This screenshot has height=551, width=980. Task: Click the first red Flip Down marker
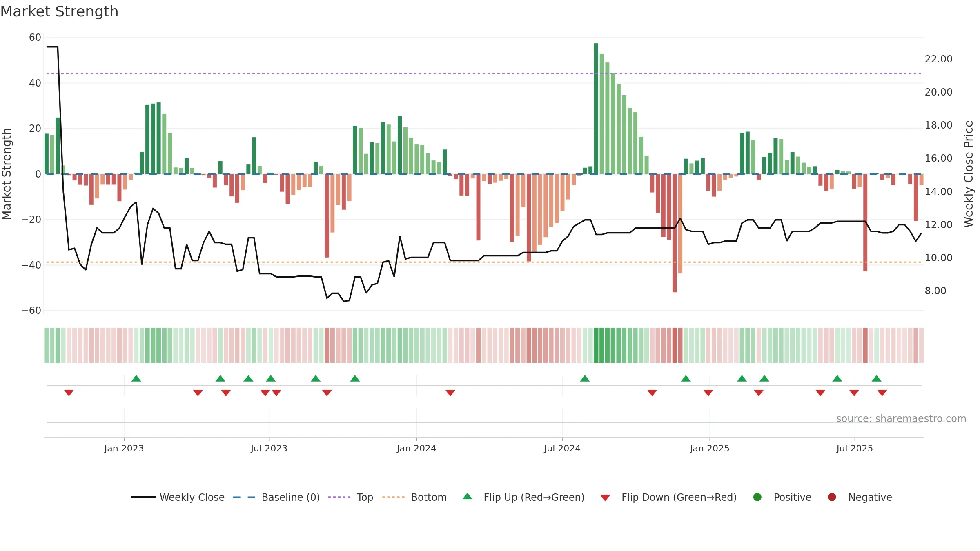pos(69,393)
